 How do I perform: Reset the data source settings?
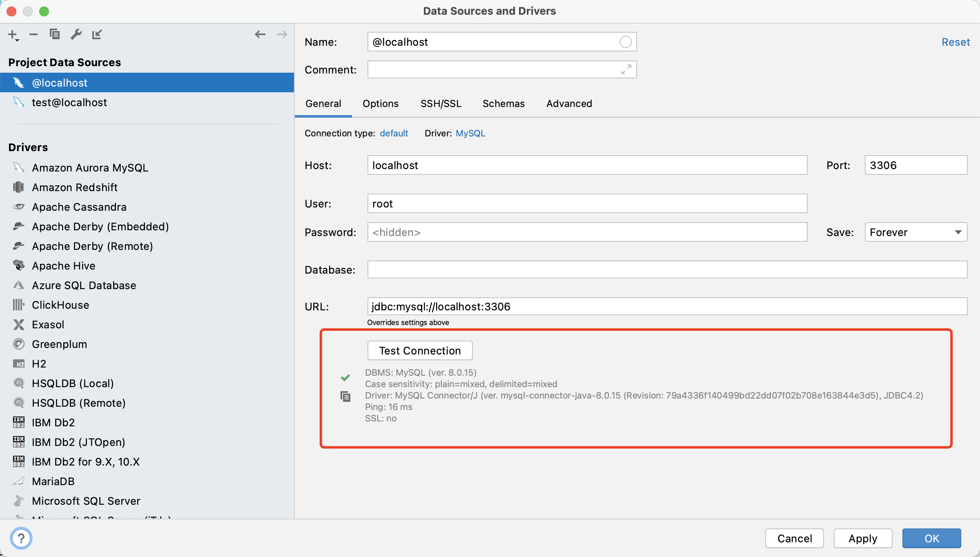click(956, 42)
